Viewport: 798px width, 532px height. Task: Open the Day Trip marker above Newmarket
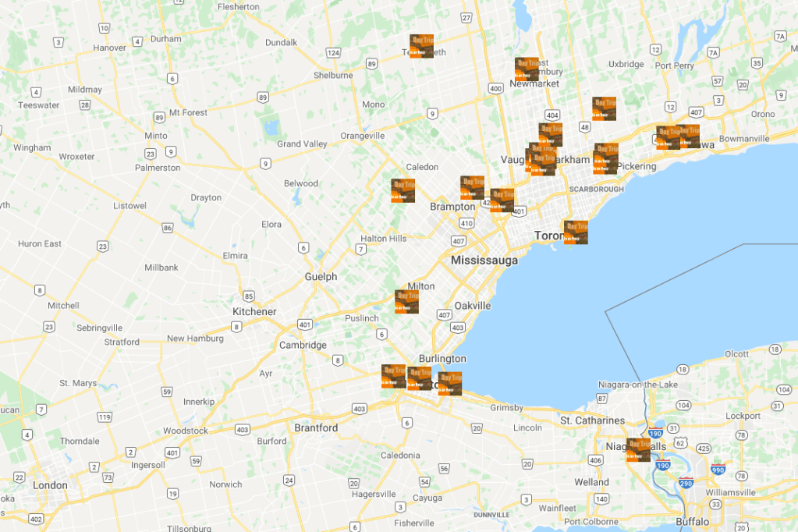click(527, 69)
